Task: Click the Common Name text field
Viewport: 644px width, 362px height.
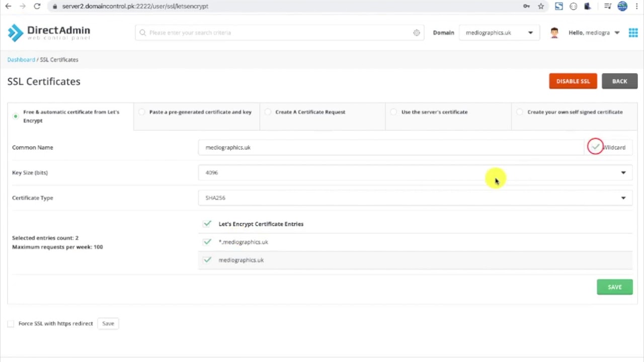Action: [x=391, y=147]
